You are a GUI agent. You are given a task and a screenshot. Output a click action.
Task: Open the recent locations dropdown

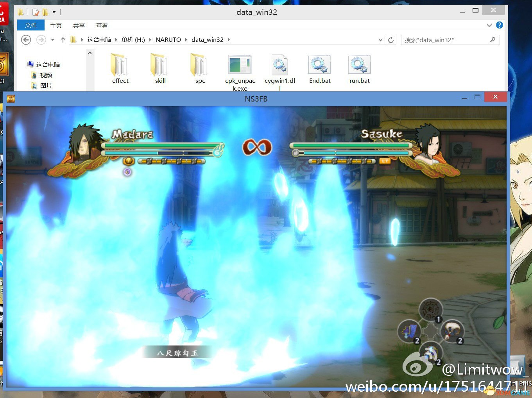[x=52, y=40]
